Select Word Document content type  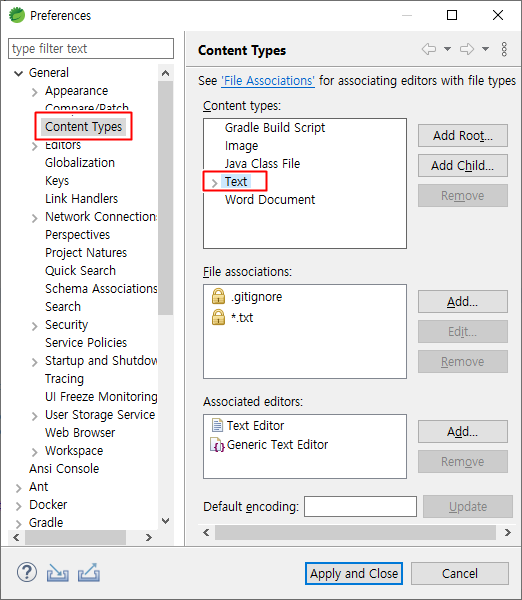270,199
